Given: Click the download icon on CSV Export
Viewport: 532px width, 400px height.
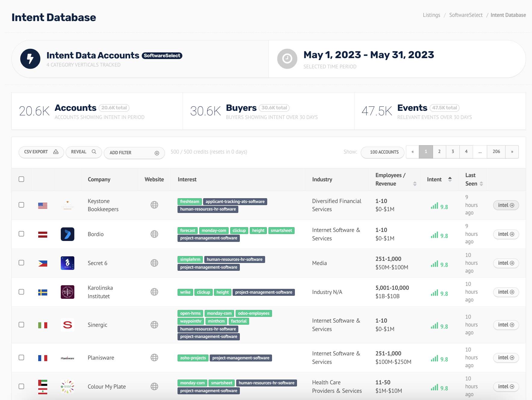Looking at the screenshot, I should [56, 152].
